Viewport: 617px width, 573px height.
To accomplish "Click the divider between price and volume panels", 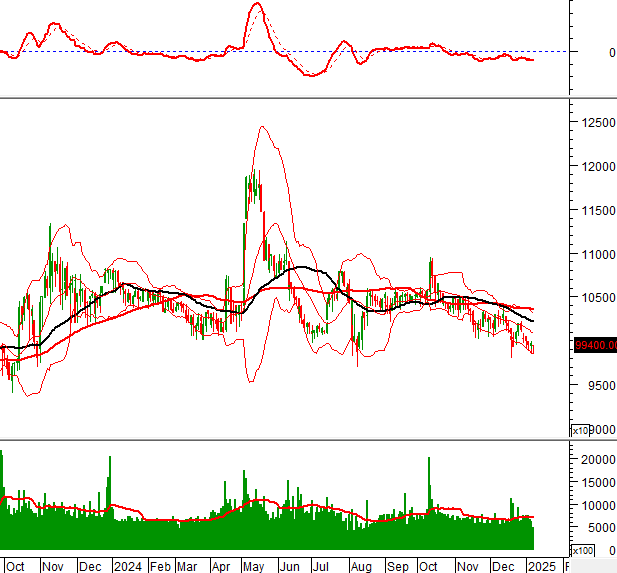I will [308, 439].
